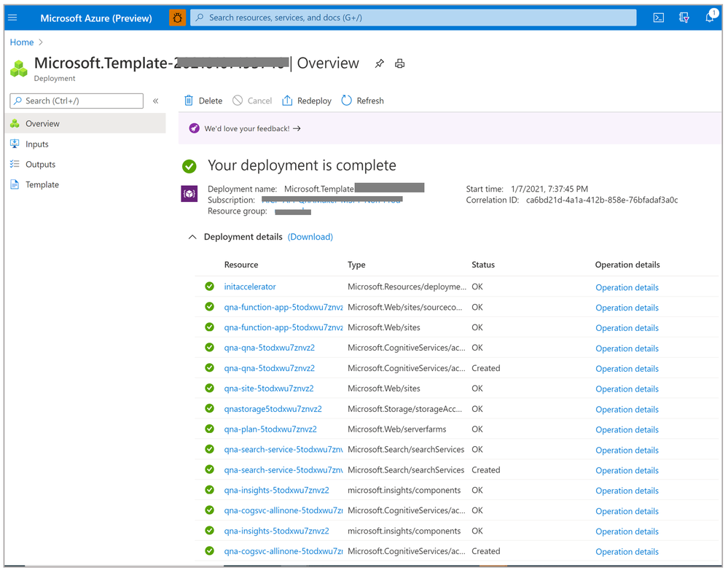View Operation details for initaccelerator
Viewport: 728px width, 573px height.
coord(627,287)
